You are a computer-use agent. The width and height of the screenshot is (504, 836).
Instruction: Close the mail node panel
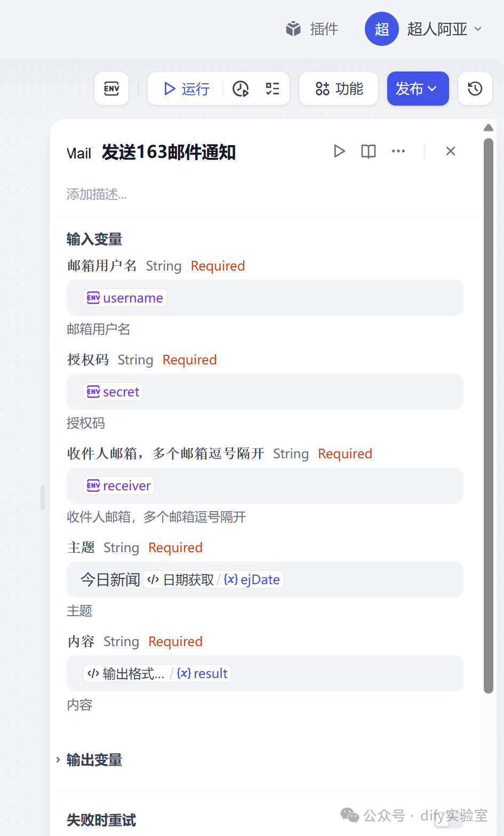(x=450, y=152)
